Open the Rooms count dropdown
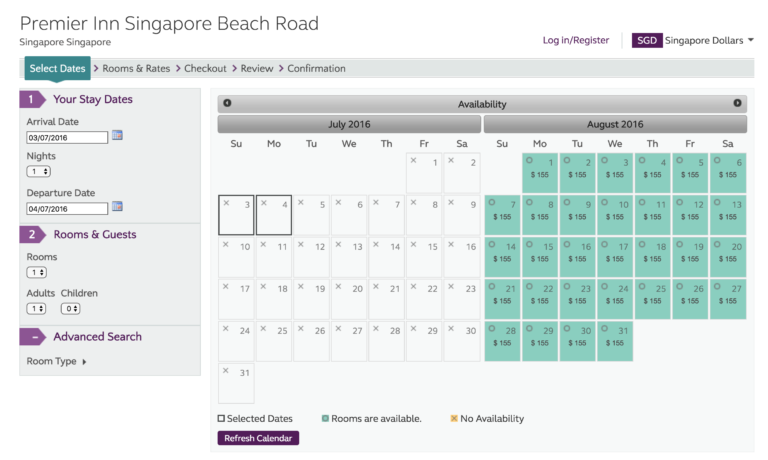The height and width of the screenshot is (460, 768). point(37,272)
